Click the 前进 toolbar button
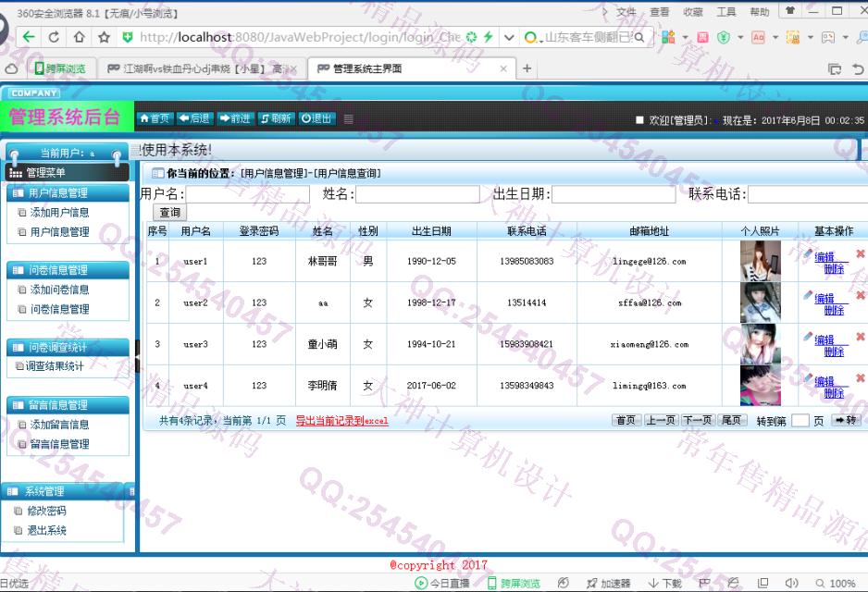Image resolution: width=868 pixels, height=592 pixels. [x=235, y=118]
